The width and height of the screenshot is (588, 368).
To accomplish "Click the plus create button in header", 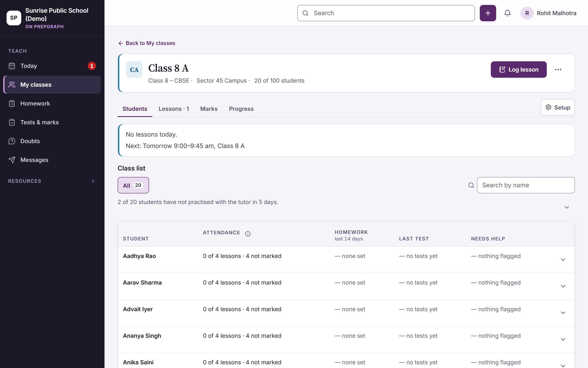I will pos(488,13).
